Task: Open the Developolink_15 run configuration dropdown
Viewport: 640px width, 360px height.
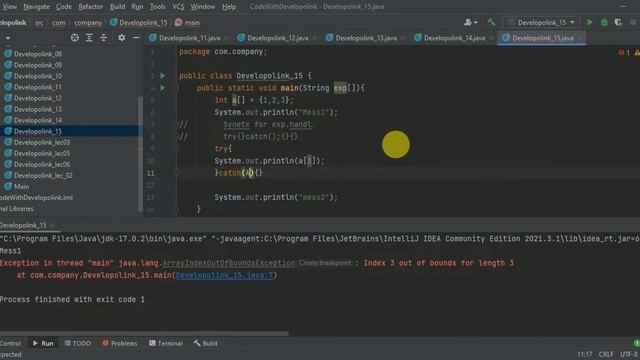Action: pos(540,22)
